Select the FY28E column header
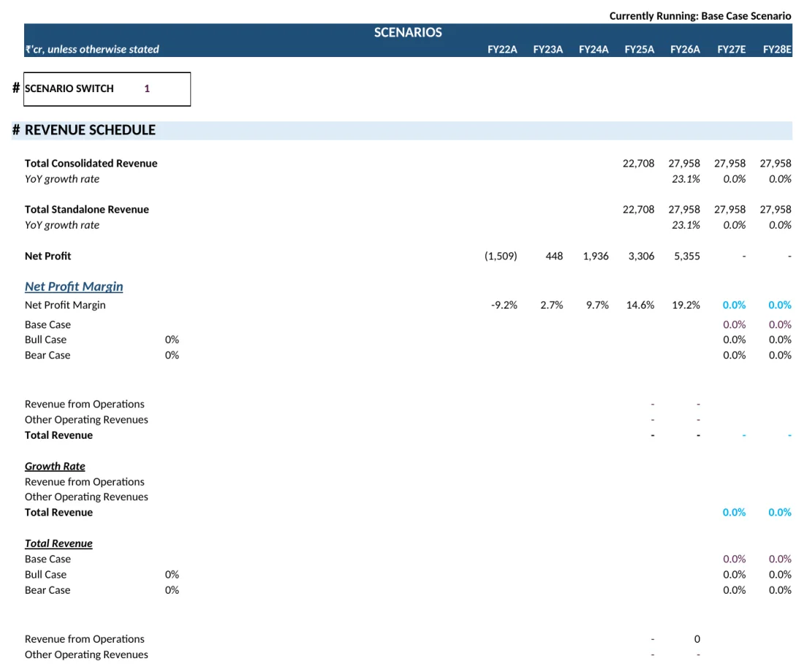Screen dimensions: 804x672 tap(777, 49)
